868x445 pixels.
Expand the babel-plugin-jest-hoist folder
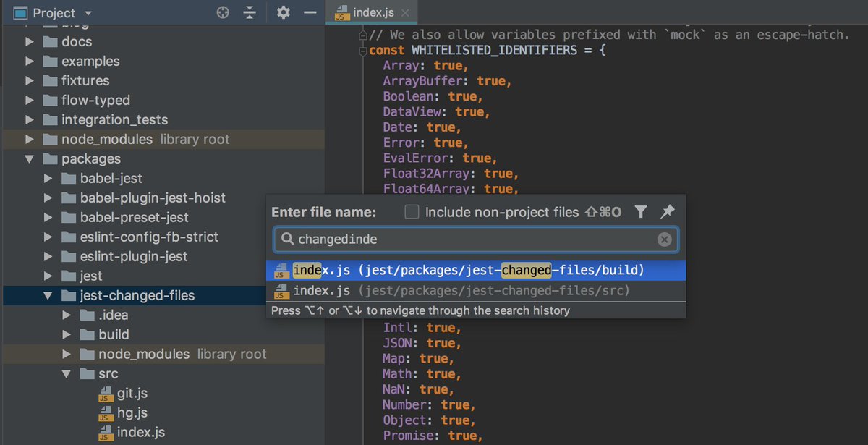point(48,198)
